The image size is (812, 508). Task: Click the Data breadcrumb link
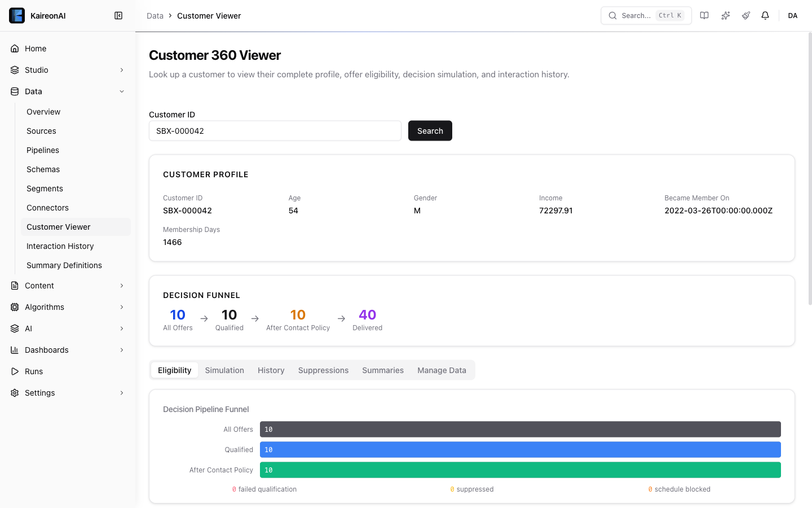pyautogui.click(x=155, y=15)
